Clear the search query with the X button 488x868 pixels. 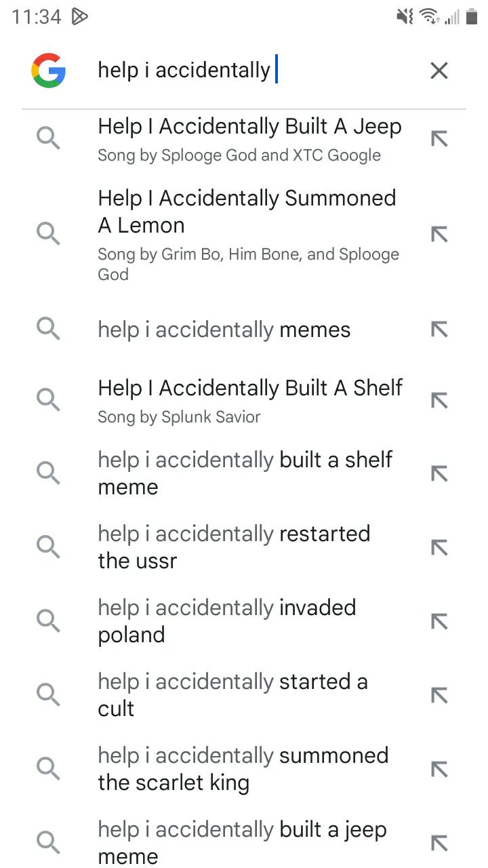click(x=439, y=70)
